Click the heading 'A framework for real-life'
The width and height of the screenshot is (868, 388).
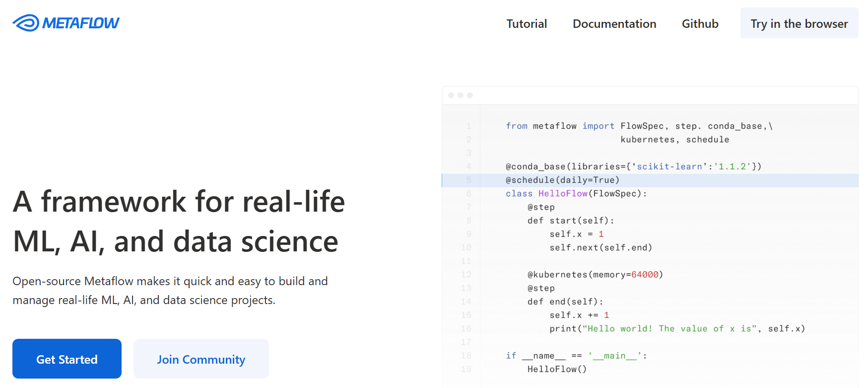tap(179, 202)
